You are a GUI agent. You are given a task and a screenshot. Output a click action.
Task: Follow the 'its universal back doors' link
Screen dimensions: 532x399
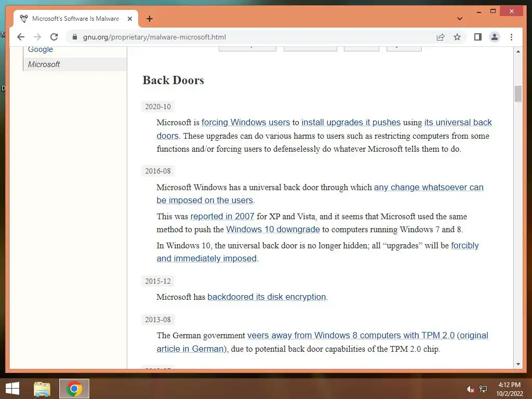(x=458, y=122)
